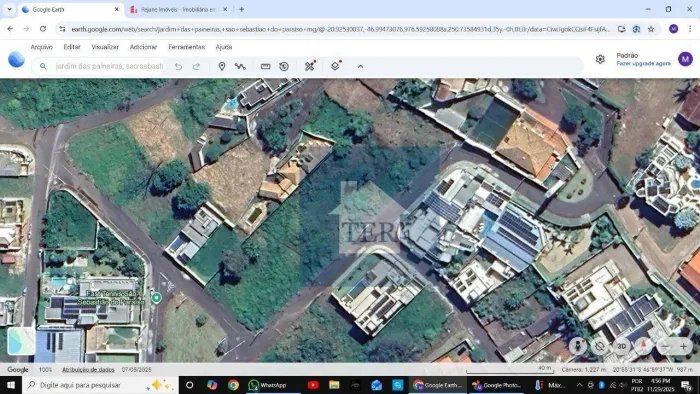700x394 pixels.
Task: Open a new browser tab
Action: pos(242,9)
